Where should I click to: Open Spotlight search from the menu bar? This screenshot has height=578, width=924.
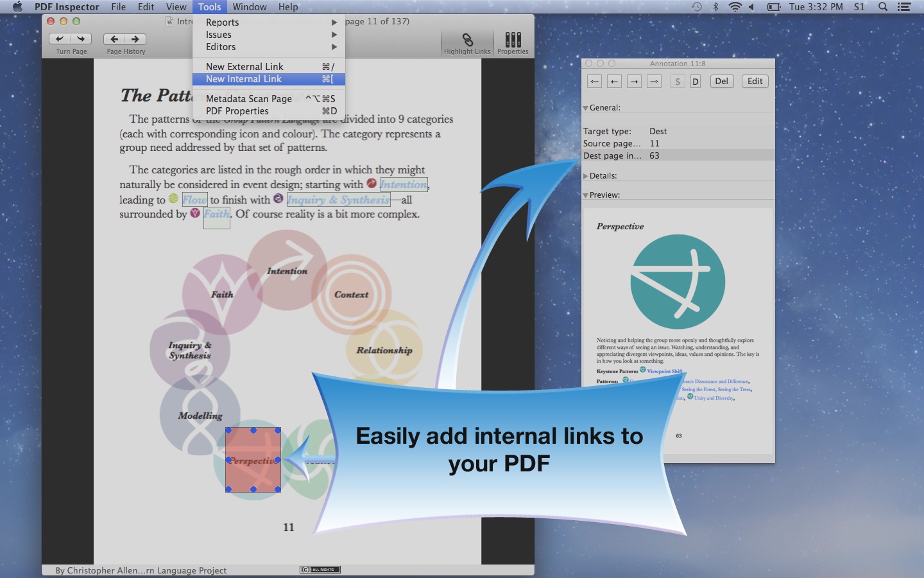click(883, 7)
